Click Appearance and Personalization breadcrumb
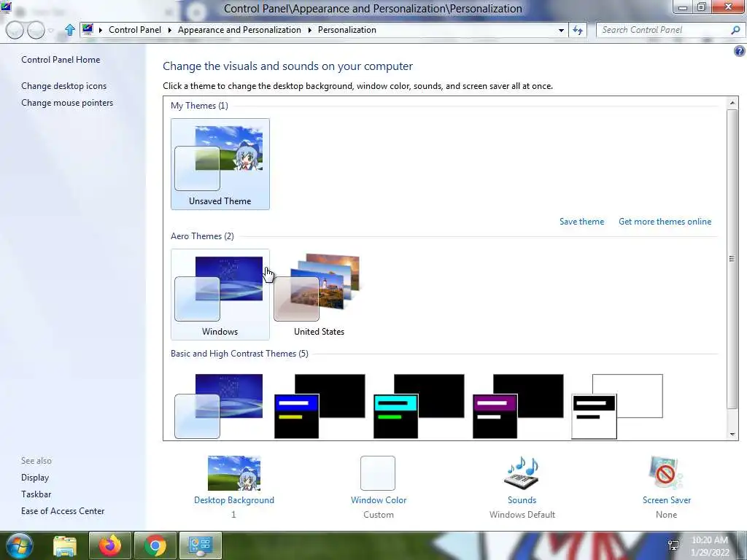This screenshot has width=747, height=560. tap(239, 30)
